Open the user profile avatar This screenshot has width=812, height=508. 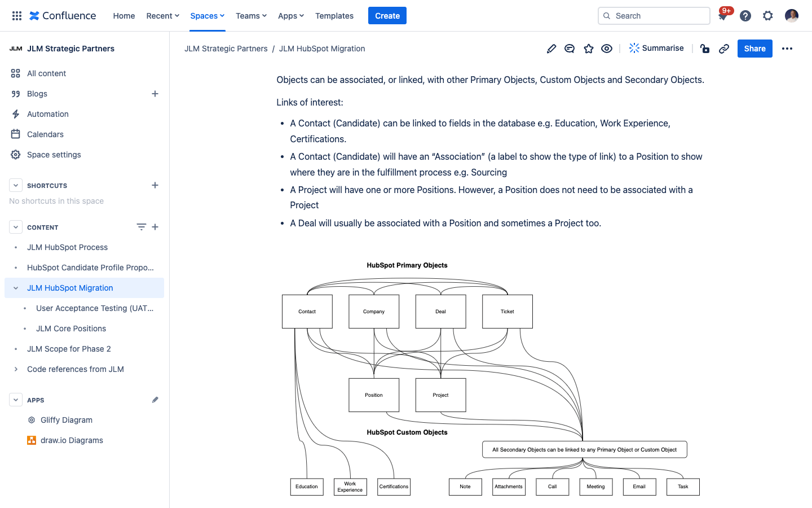[x=792, y=16]
